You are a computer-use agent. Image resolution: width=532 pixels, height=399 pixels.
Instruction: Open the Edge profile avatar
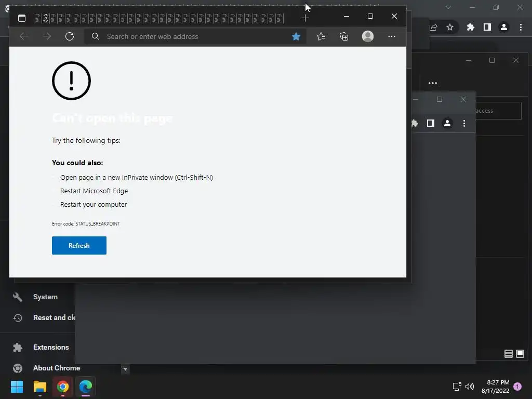pyautogui.click(x=368, y=36)
